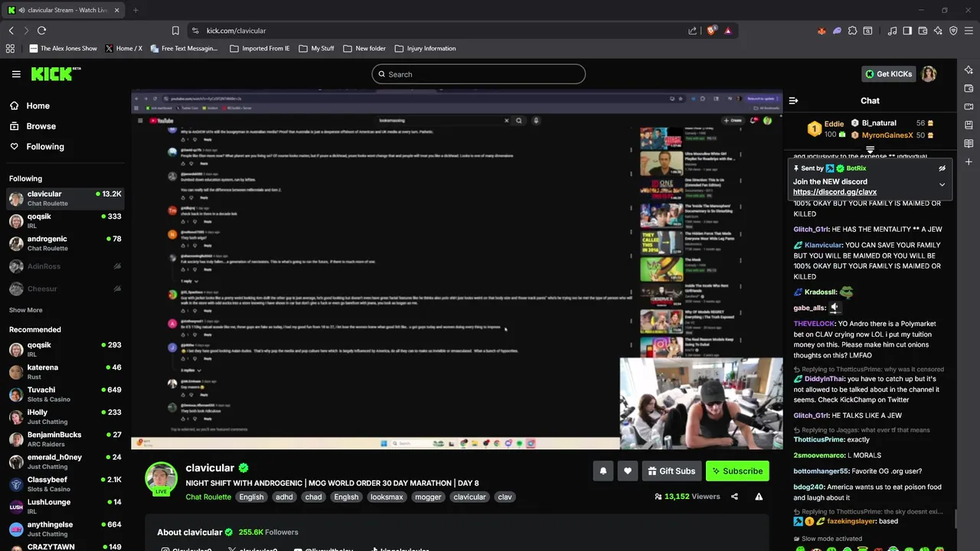Open the Imported From IE bookmark folder
The image size is (980, 551).
[260, 48]
